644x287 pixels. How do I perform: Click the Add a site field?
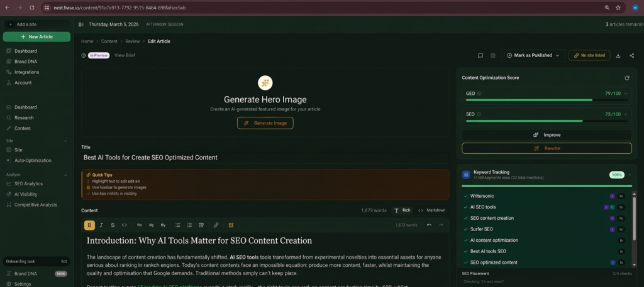(36, 24)
